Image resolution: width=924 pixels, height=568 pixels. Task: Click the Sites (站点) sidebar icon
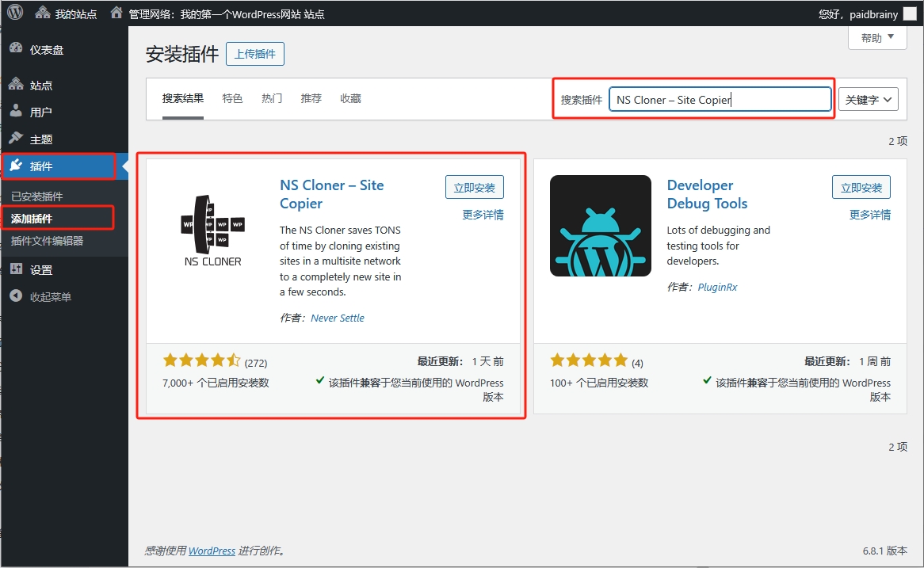[x=16, y=84]
